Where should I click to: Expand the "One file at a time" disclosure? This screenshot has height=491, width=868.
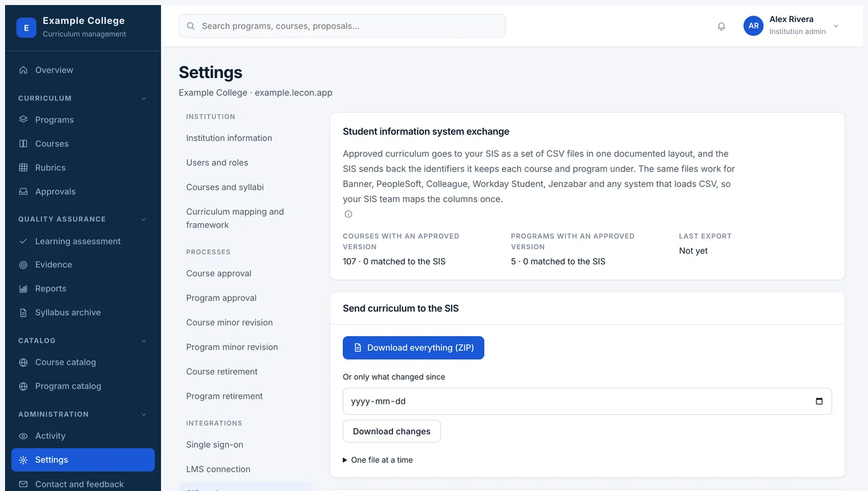pyautogui.click(x=378, y=460)
